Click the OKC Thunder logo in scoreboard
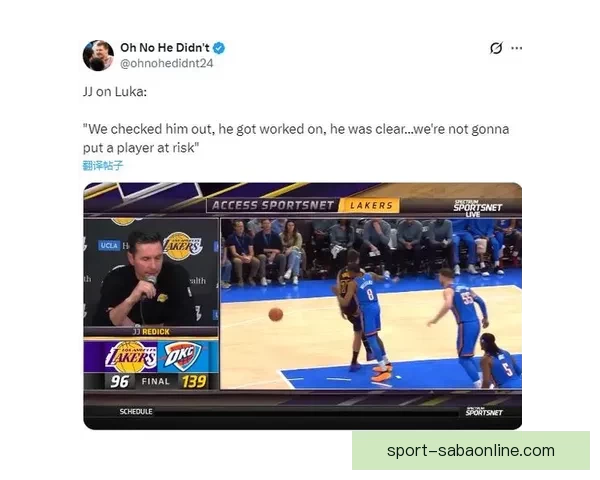Image resolution: width=600 pixels, height=480 pixels. tap(183, 356)
